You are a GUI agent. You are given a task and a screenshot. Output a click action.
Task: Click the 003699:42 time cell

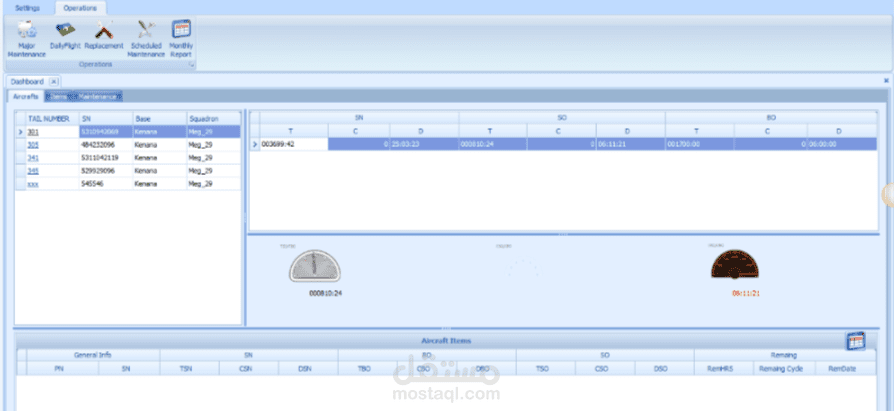[294, 144]
